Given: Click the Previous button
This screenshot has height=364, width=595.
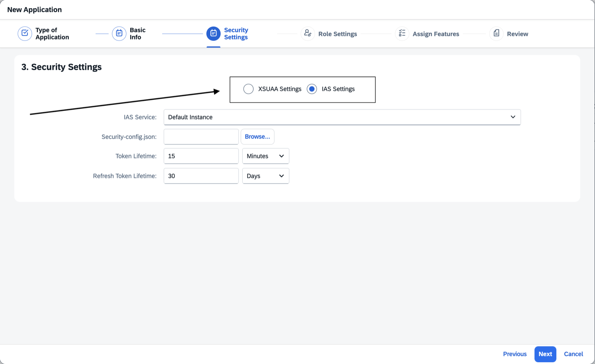Looking at the screenshot, I should pos(515,354).
